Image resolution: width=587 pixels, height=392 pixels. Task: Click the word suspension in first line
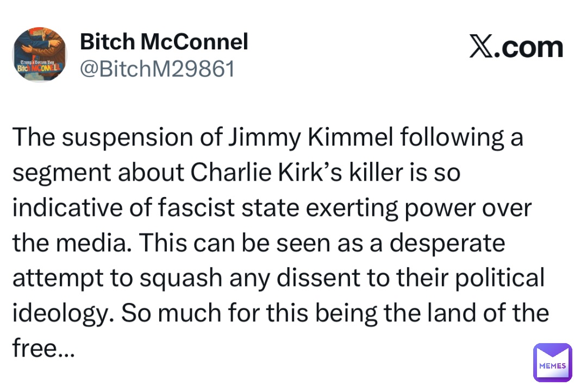[128, 138]
